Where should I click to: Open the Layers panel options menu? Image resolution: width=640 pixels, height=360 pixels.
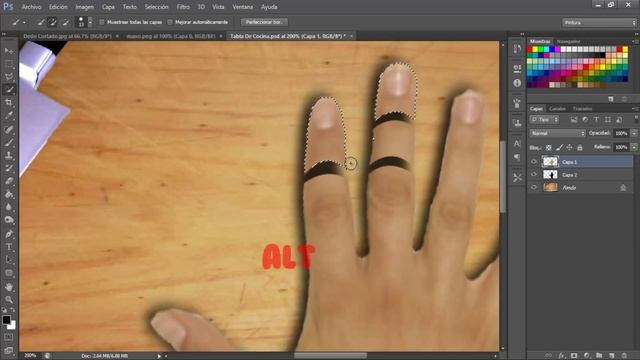click(635, 109)
